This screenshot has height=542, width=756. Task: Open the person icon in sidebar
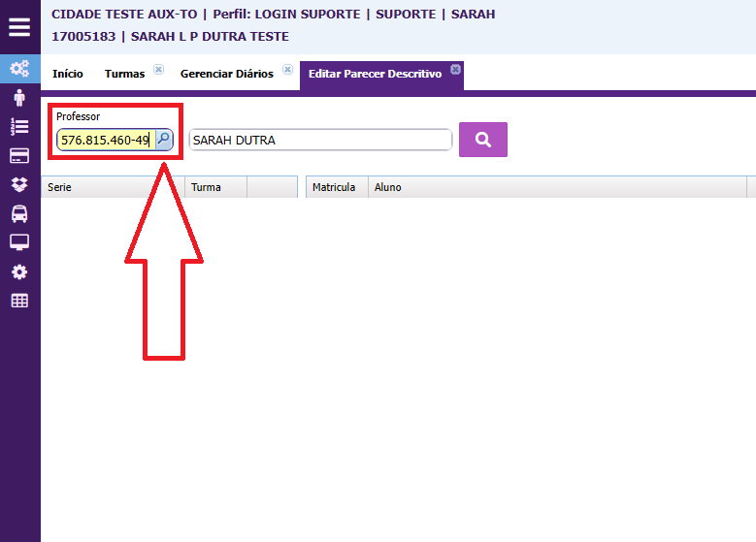[x=19, y=98]
